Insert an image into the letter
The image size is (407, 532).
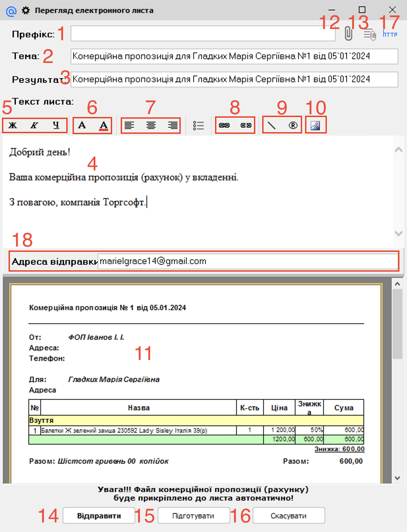pos(315,126)
